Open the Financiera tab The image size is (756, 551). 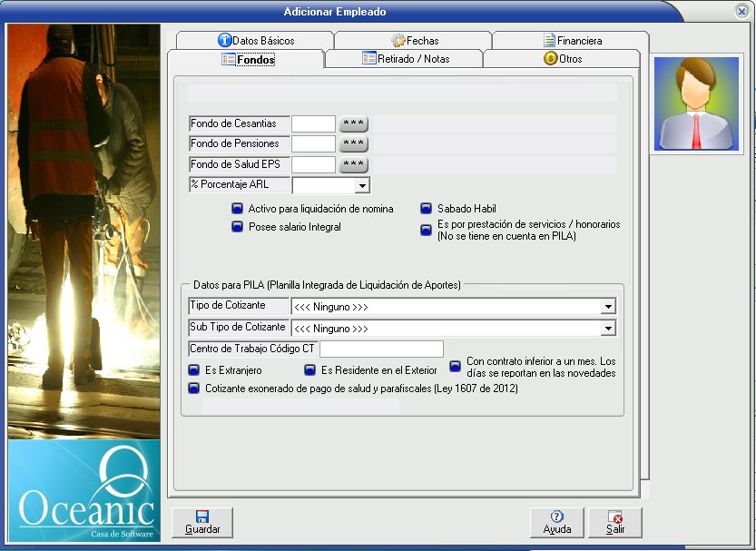(x=572, y=41)
